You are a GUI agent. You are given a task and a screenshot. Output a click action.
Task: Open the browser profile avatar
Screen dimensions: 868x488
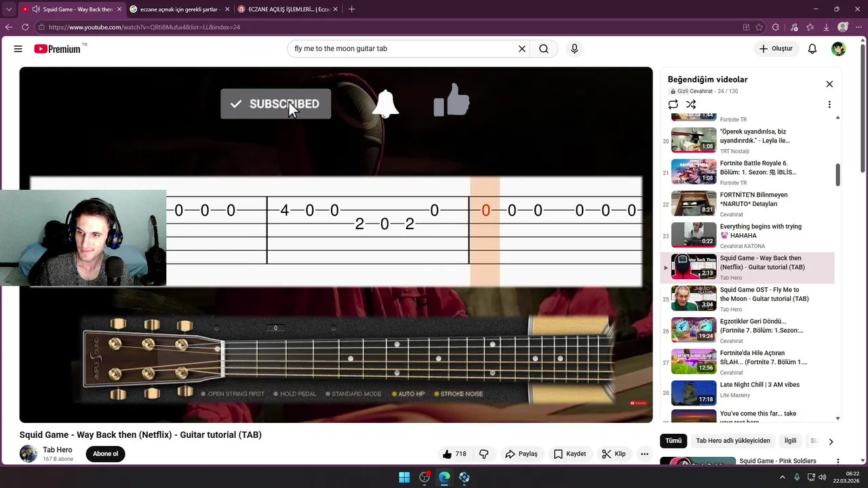[843, 27]
